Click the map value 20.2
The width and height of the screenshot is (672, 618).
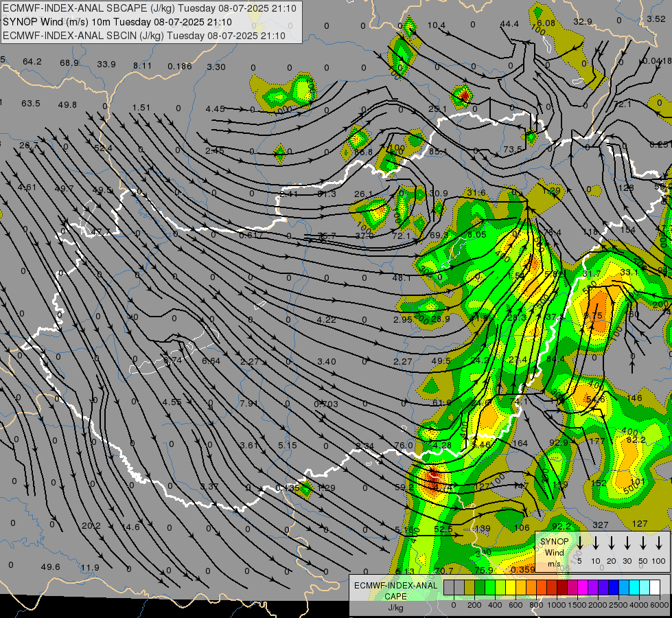(x=91, y=525)
